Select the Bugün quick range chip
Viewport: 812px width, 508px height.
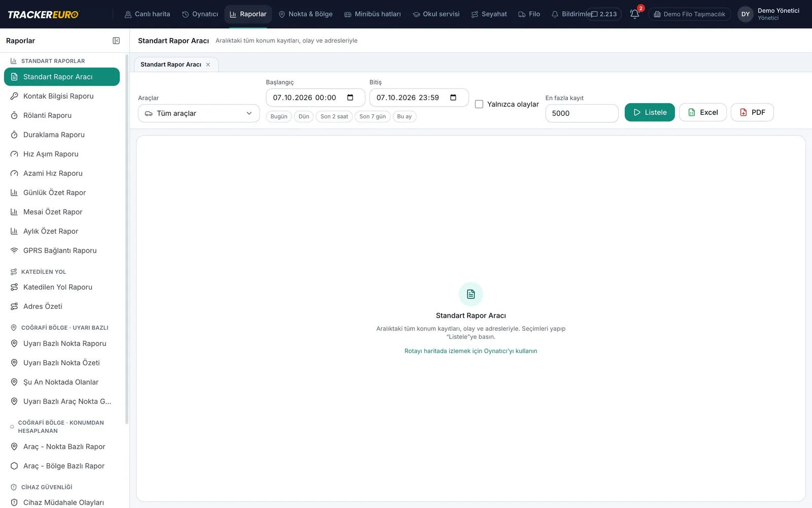pyautogui.click(x=279, y=116)
